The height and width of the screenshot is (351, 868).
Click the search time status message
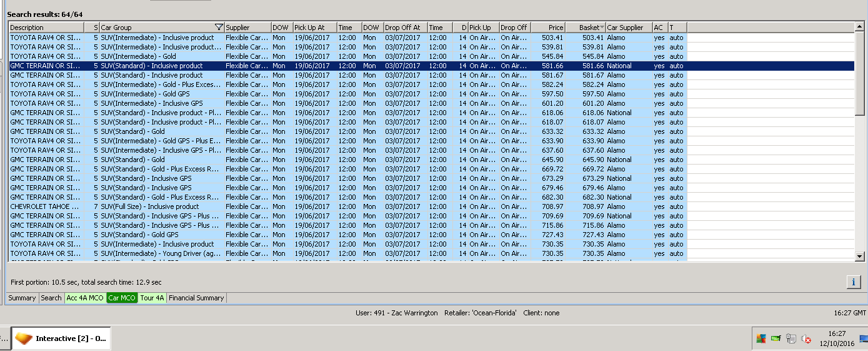pyautogui.click(x=86, y=282)
